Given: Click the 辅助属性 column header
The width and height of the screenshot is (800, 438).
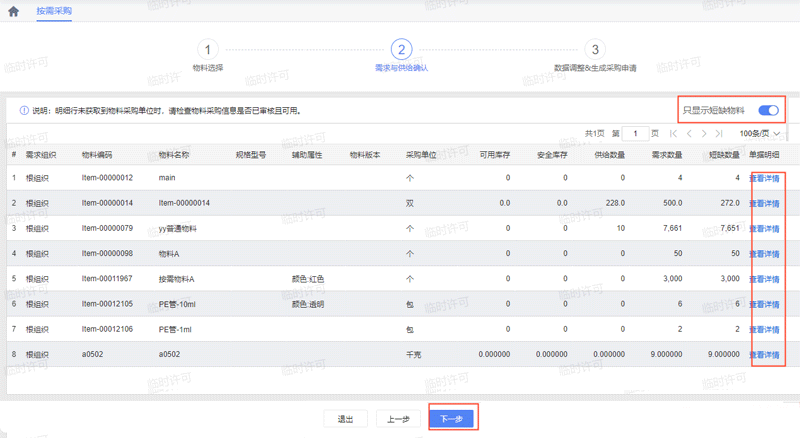Looking at the screenshot, I should (x=307, y=155).
